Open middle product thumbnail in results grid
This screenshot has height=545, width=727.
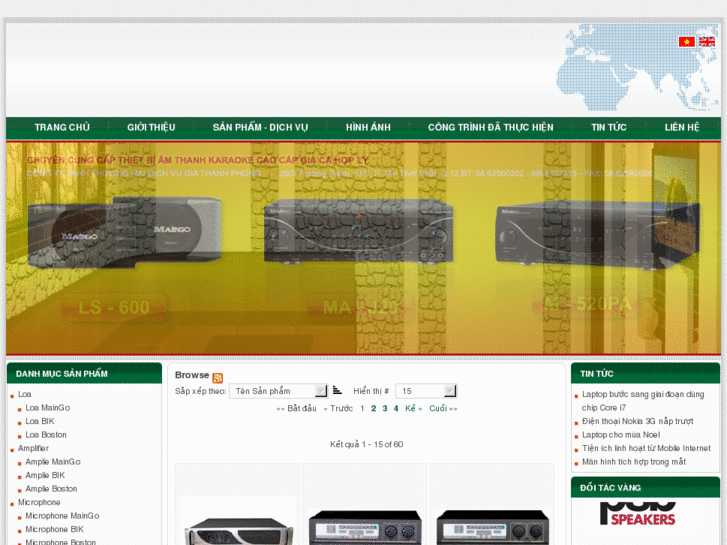[365, 526]
